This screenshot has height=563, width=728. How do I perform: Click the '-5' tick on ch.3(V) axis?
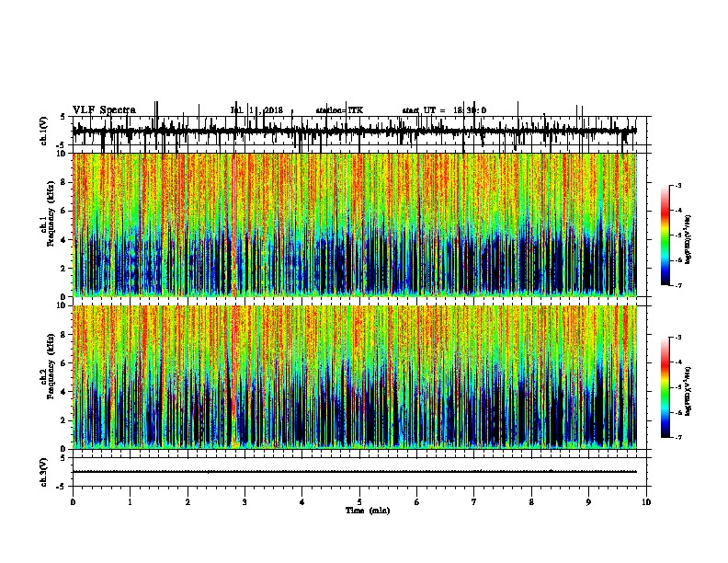(x=62, y=487)
